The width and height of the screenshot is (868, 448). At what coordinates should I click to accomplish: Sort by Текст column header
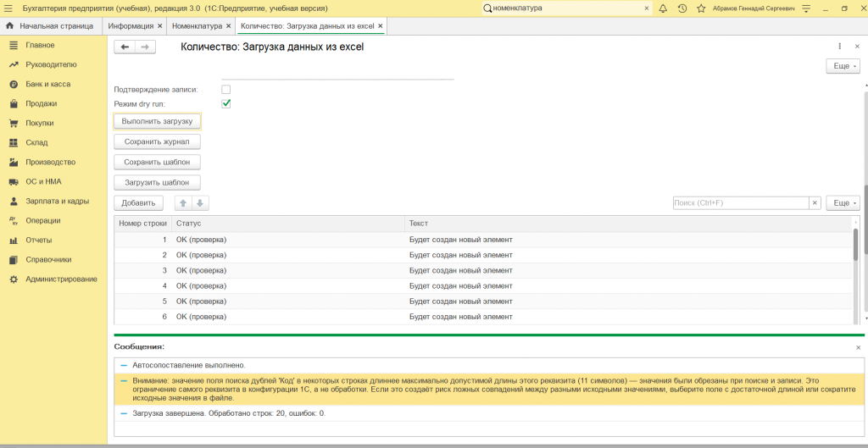628,224
